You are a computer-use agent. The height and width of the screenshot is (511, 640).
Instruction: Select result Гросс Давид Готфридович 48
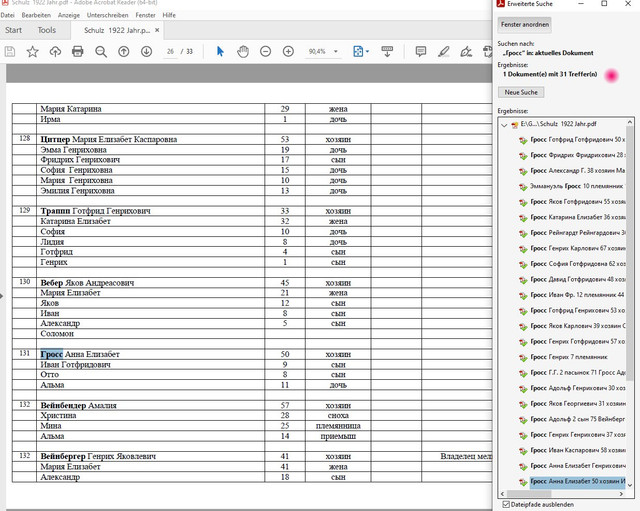[x=577, y=279]
